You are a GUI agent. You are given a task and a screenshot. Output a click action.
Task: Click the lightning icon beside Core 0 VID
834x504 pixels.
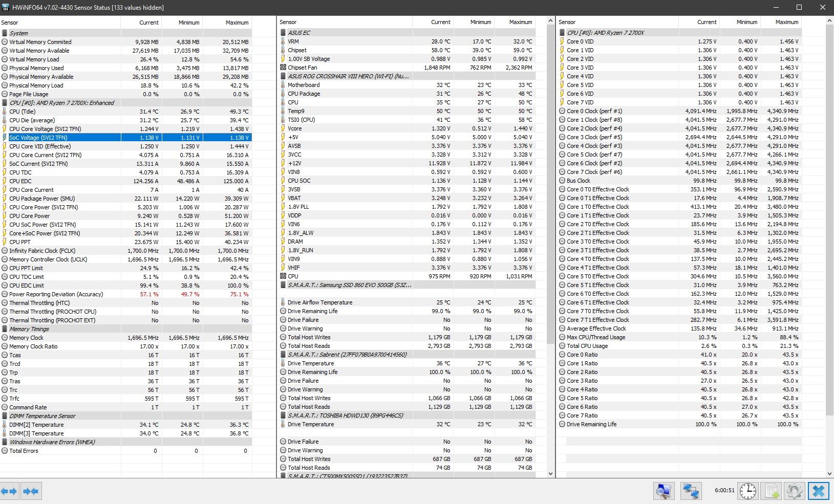tap(562, 41)
